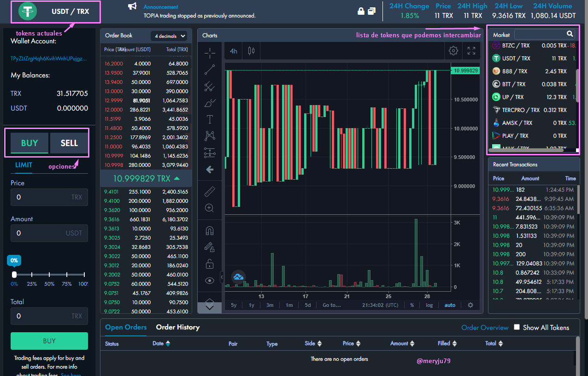Click the PLAY token icon

click(496, 136)
